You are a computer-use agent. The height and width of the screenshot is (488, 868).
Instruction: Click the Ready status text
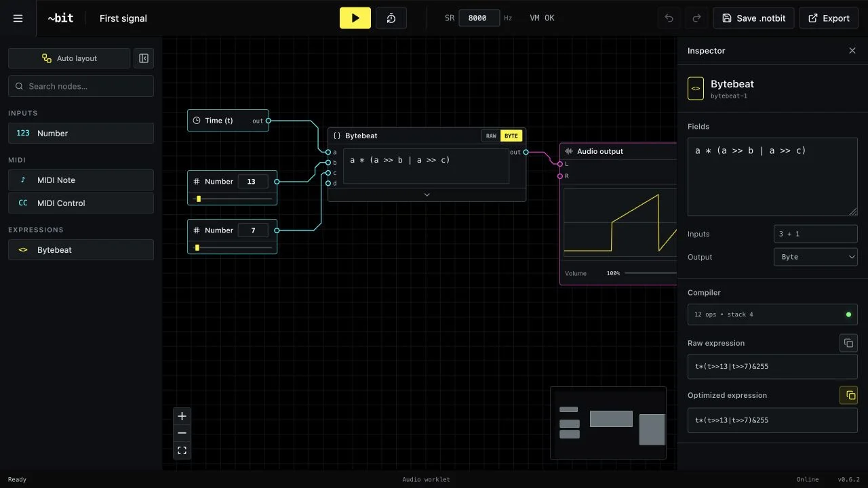17,479
